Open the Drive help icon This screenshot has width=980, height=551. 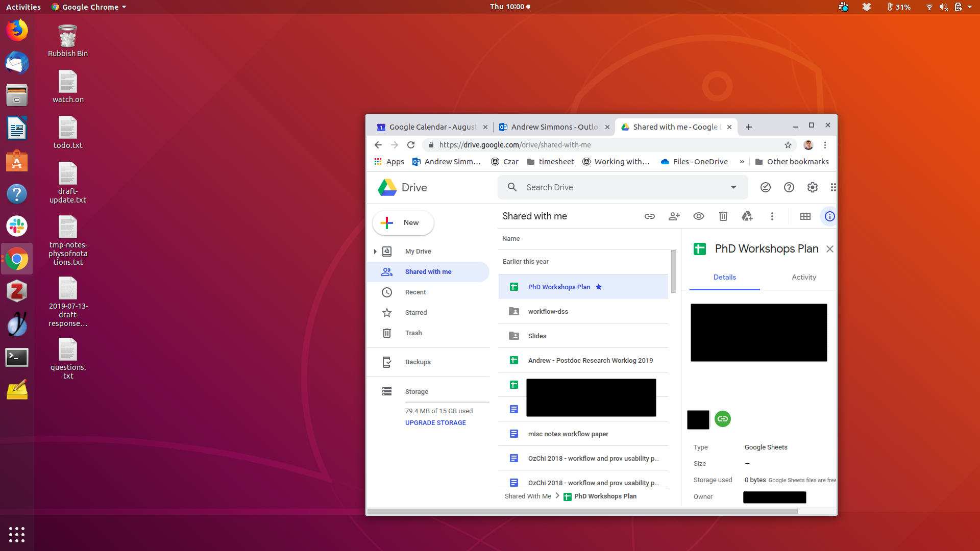(x=789, y=187)
